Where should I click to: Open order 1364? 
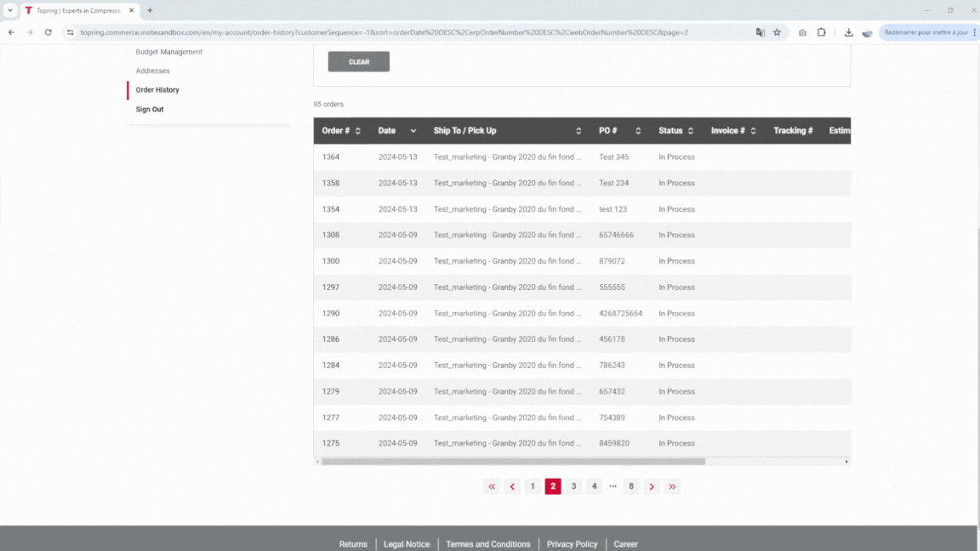(331, 156)
